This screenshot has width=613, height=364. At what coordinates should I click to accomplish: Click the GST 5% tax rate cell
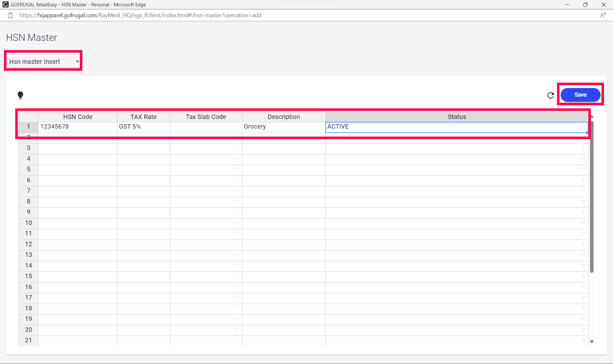coord(143,127)
